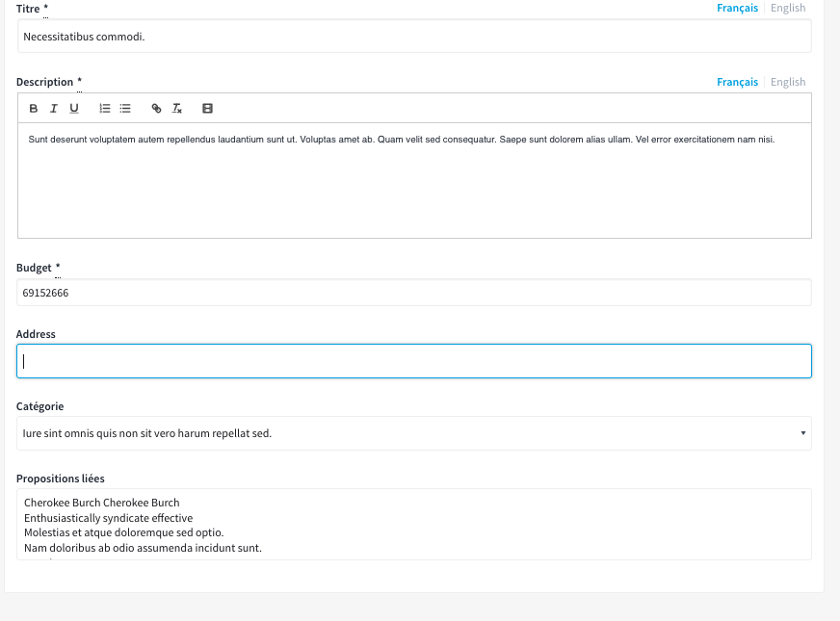The width and height of the screenshot is (840, 621).
Task: Toggle italic formatting in Description editor
Action: coord(54,108)
